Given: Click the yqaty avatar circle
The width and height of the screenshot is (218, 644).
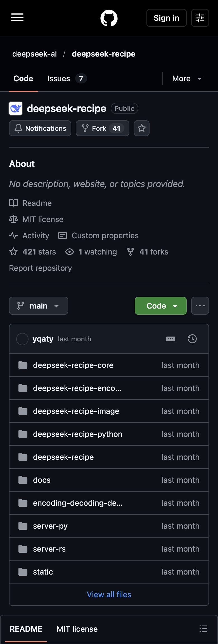Looking at the screenshot, I should (22, 339).
